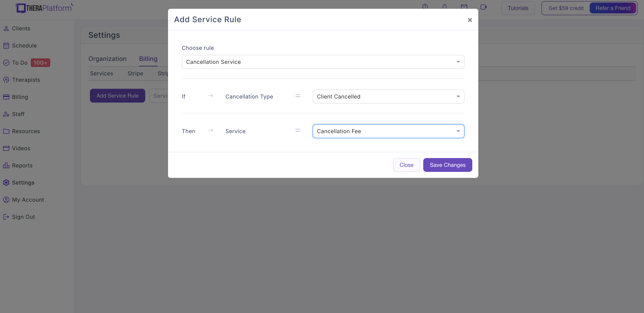
Task: Open the help question mark icon
Action: 425,6
